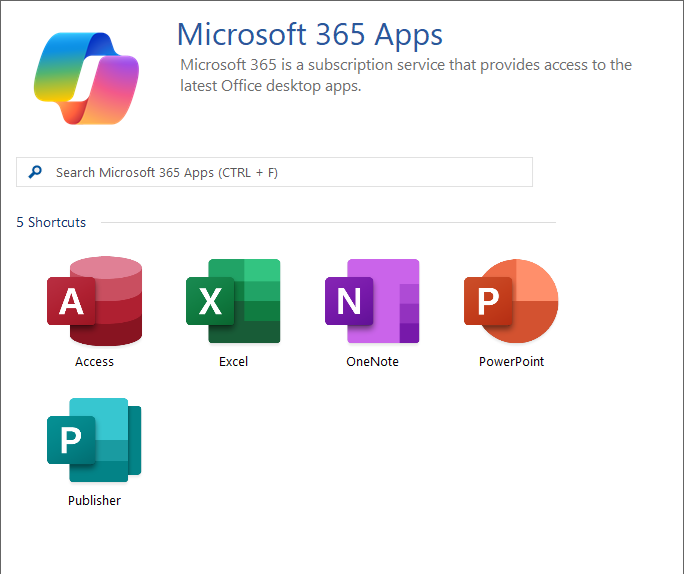Launch PowerPoint via its orange icon

[x=511, y=301]
